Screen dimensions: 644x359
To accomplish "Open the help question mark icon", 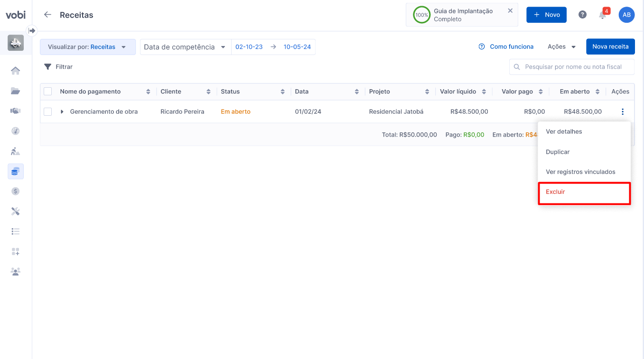I will 583,15.
